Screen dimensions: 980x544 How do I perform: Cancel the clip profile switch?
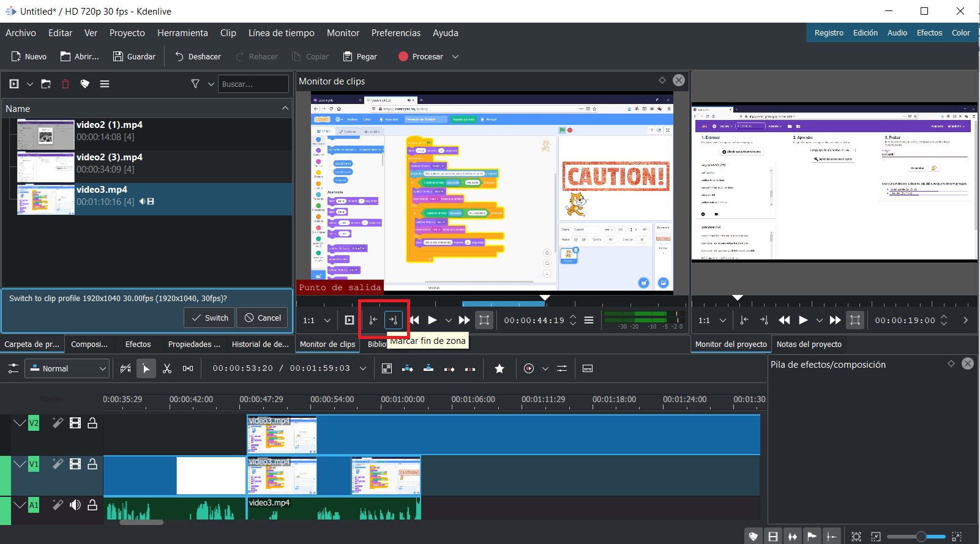coord(263,318)
